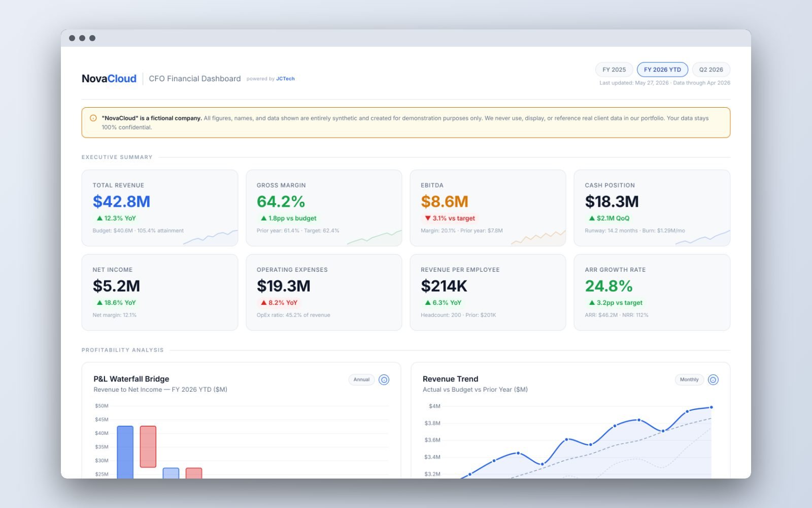The image size is (812, 508).
Task: Click the last data point on revenue line
Action: click(x=711, y=407)
